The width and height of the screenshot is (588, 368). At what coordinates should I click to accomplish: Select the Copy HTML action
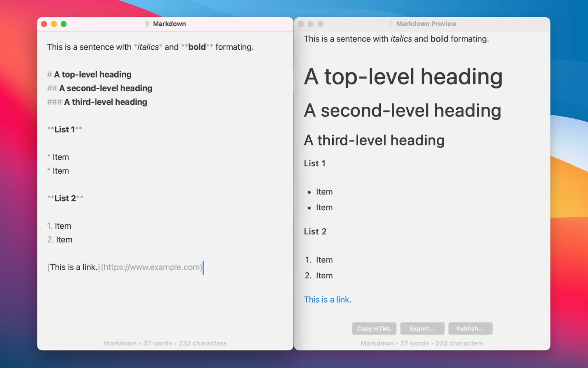coord(374,328)
